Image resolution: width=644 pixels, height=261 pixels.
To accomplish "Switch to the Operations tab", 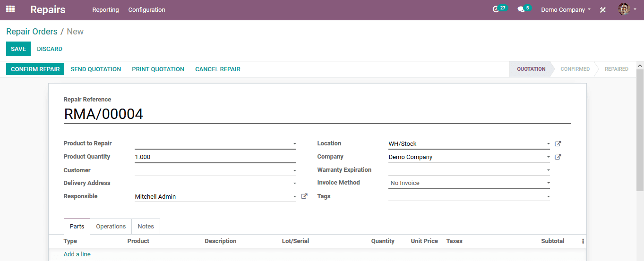I will click(111, 227).
